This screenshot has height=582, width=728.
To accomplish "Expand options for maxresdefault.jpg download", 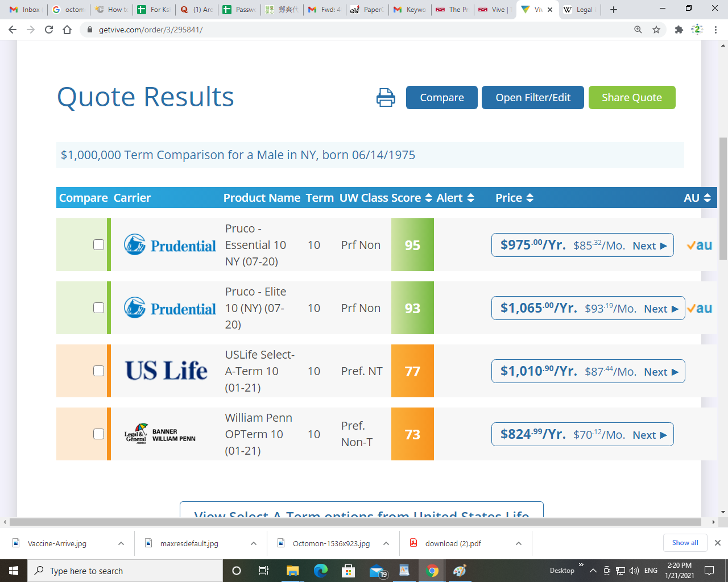I will (254, 543).
